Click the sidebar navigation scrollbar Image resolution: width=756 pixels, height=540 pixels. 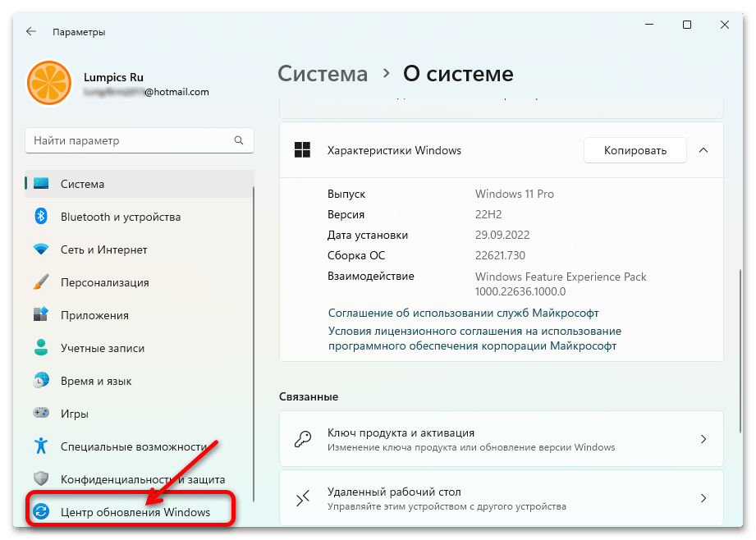click(254, 344)
